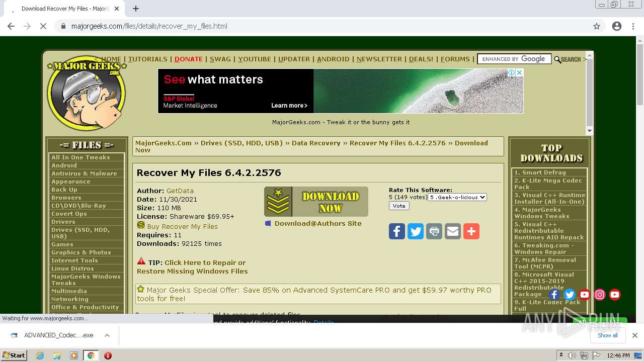Click the print share button
The height and width of the screenshot is (362, 644).
(434, 231)
